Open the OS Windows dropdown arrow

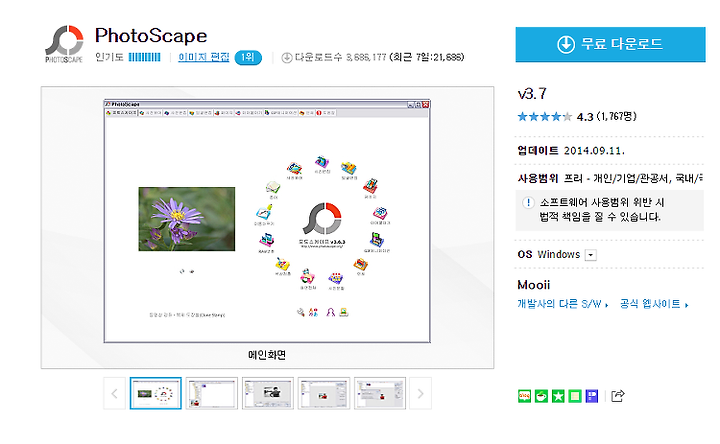coord(591,255)
